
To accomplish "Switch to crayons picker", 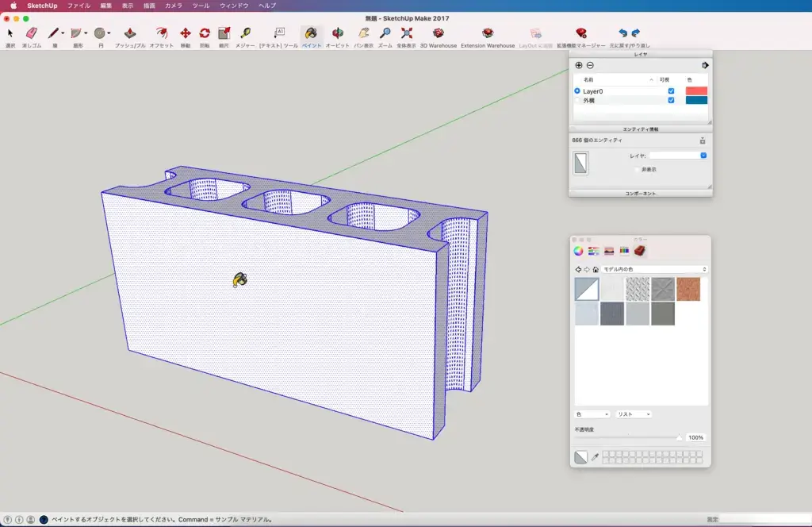I will [624, 251].
